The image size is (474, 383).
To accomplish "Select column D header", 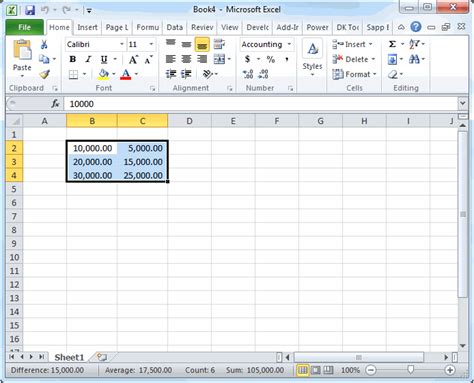I will point(189,121).
